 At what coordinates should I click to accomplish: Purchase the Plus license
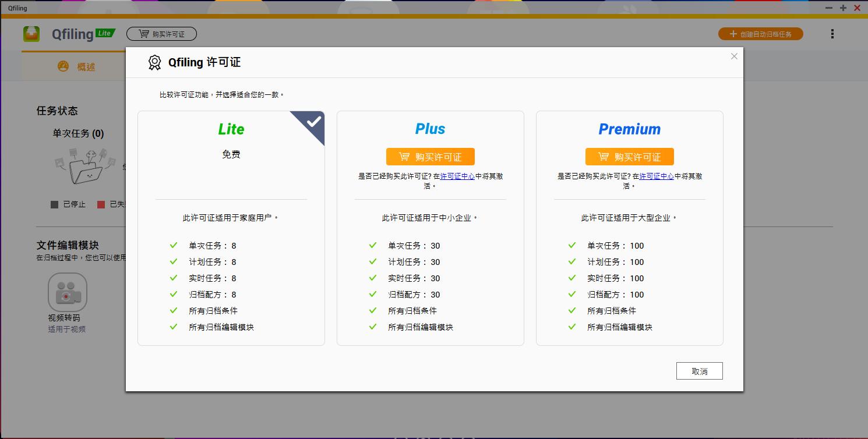click(x=430, y=156)
